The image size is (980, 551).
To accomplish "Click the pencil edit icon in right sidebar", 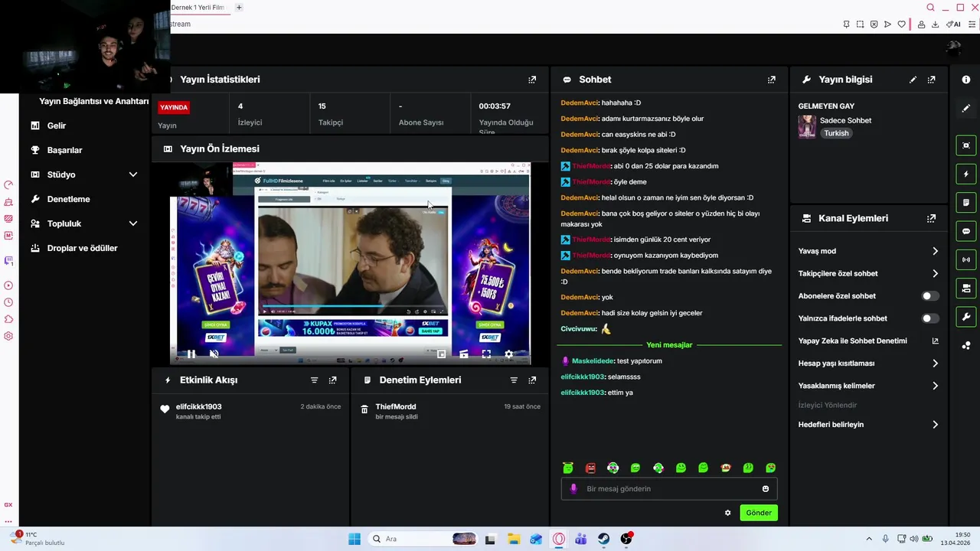I will point(966,109).
